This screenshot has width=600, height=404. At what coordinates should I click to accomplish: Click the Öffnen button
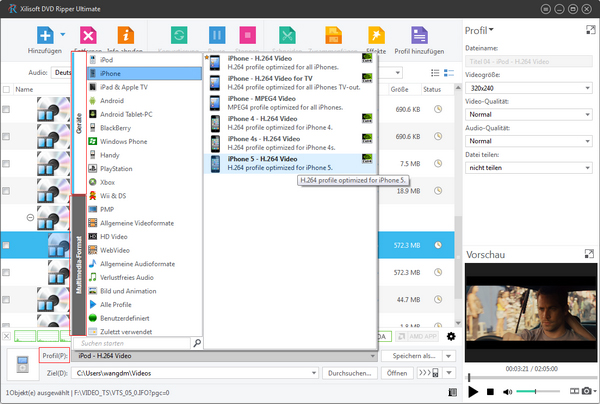(397, 373)
